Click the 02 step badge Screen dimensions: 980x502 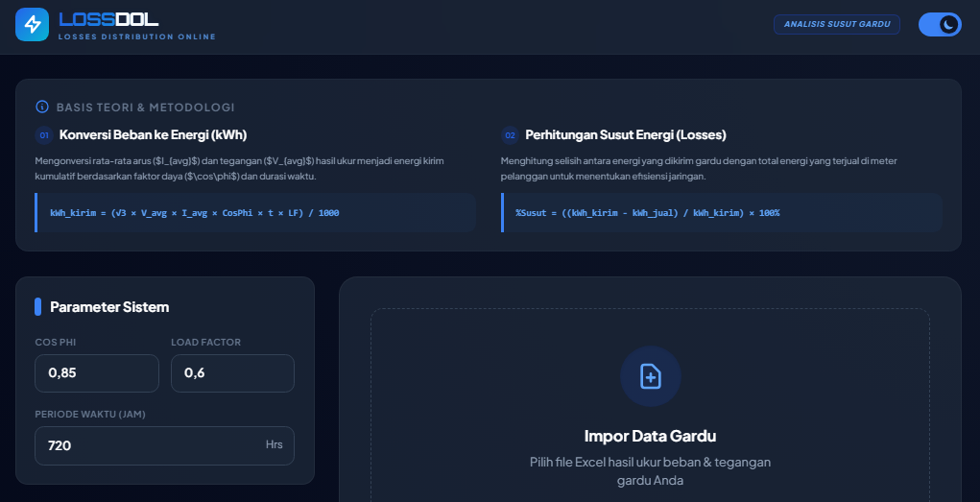coord(510,135)
